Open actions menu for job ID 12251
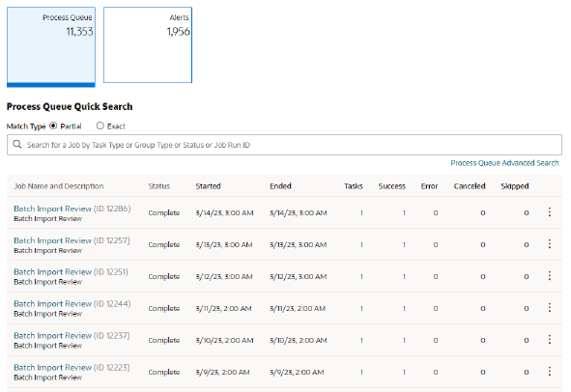This screenshot has width=571, height=392. point(550,276)
